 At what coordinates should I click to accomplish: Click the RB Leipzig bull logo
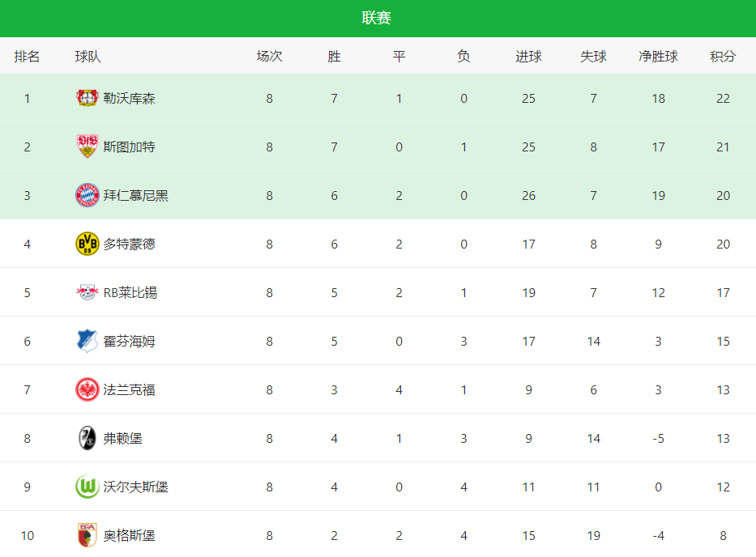point(88,292)
